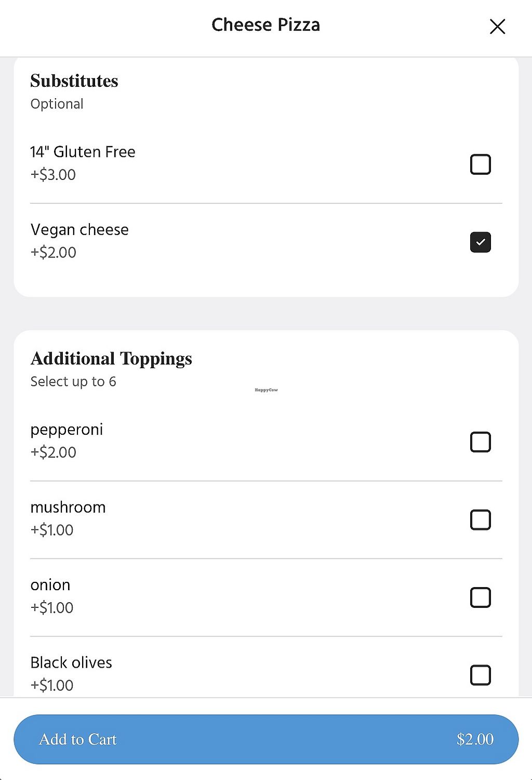Click the Black olives topping name
The width and height of the screenshot is (532, 780).
click(71, 662)
